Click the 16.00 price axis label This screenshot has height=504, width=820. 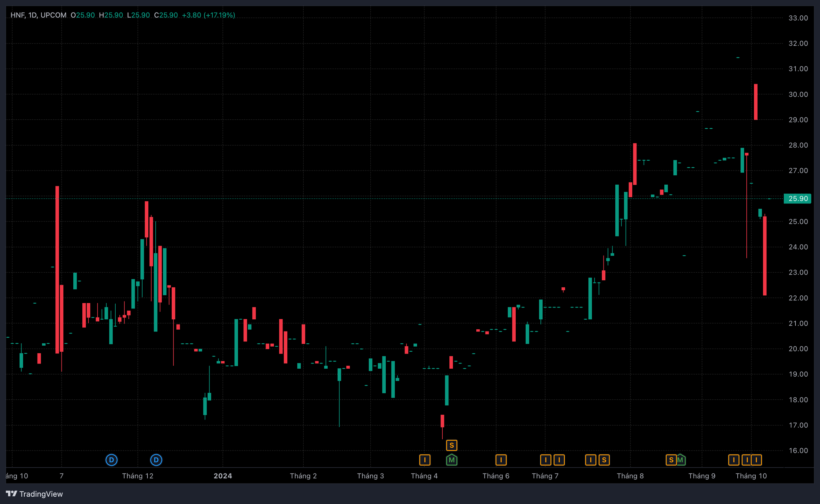pyautogui.click(x=798, y=451)
